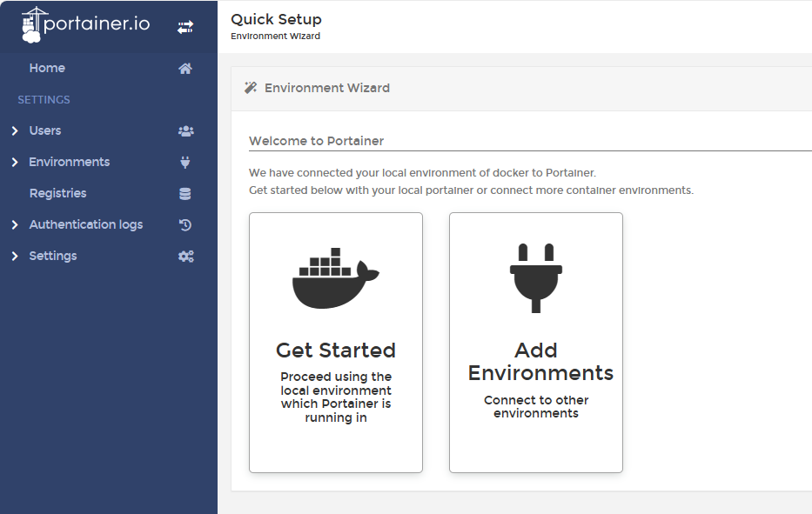Click the Authentication logs history icon
Screen dimensions: 812x514
(x=185, y=225)
